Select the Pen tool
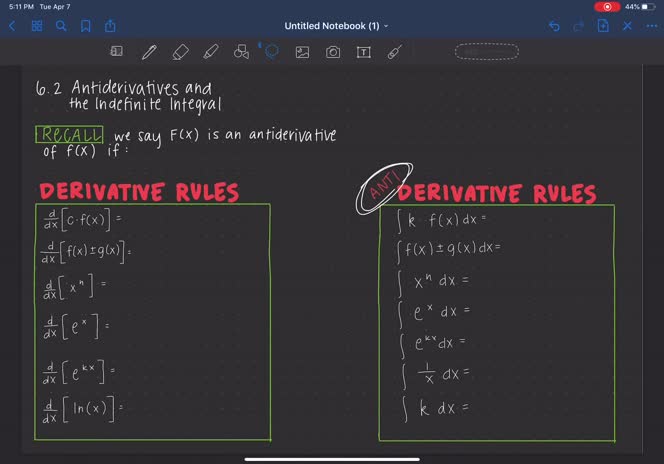This screenshot has width=664, height=464. click(149, 52)
